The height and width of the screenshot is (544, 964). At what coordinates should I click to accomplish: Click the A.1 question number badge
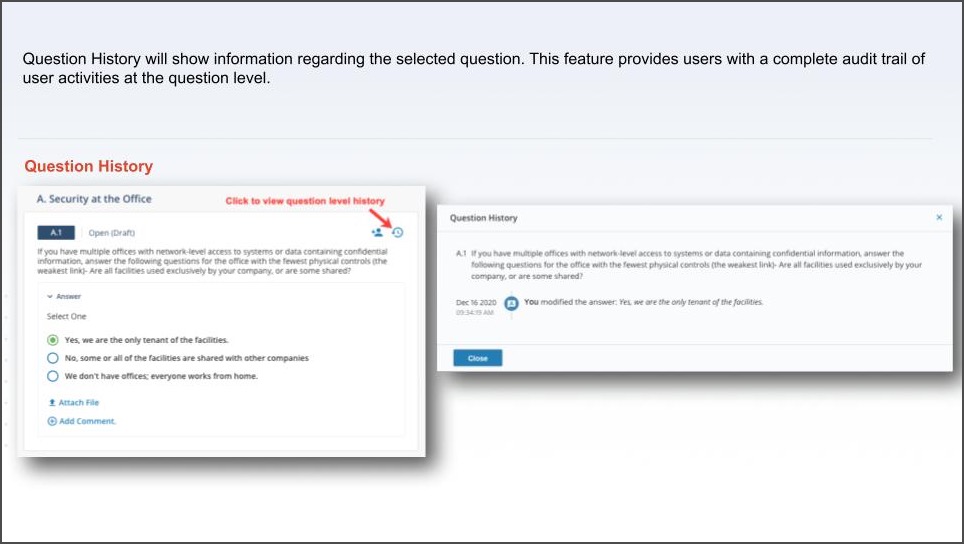coord(56,232)
